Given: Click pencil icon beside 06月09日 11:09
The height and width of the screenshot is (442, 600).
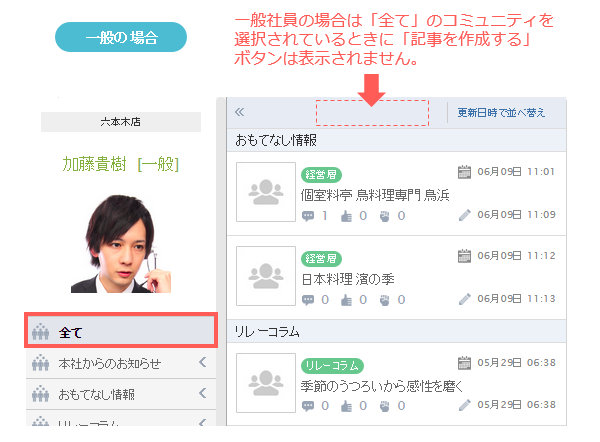Looking at the screenshot, I should (x=465, y=215).
